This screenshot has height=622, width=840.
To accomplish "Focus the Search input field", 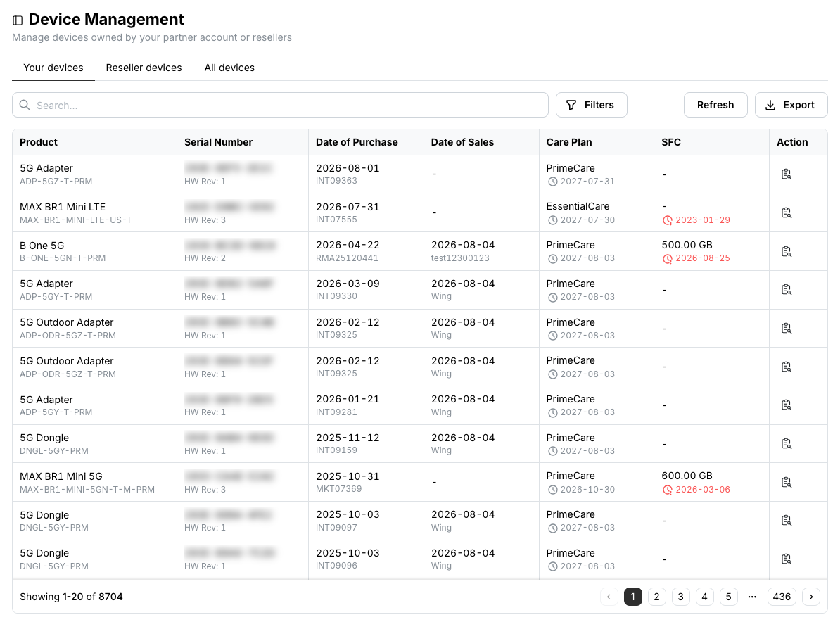I will [280, 105].
